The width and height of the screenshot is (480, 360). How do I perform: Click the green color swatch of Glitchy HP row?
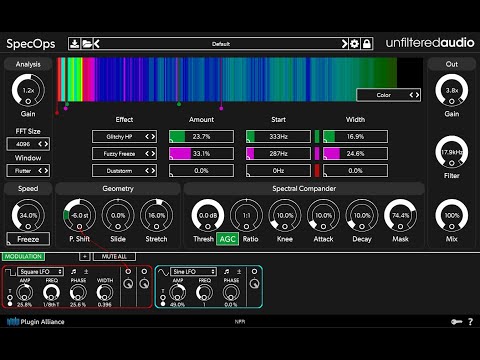[317, 136]
